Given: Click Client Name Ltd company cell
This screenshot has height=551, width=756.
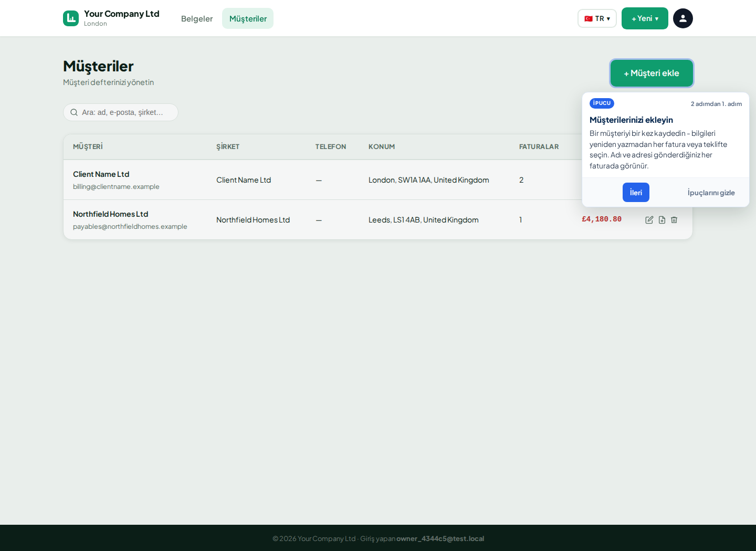Looking at the screenshot, I should click(x=244, y=180).
